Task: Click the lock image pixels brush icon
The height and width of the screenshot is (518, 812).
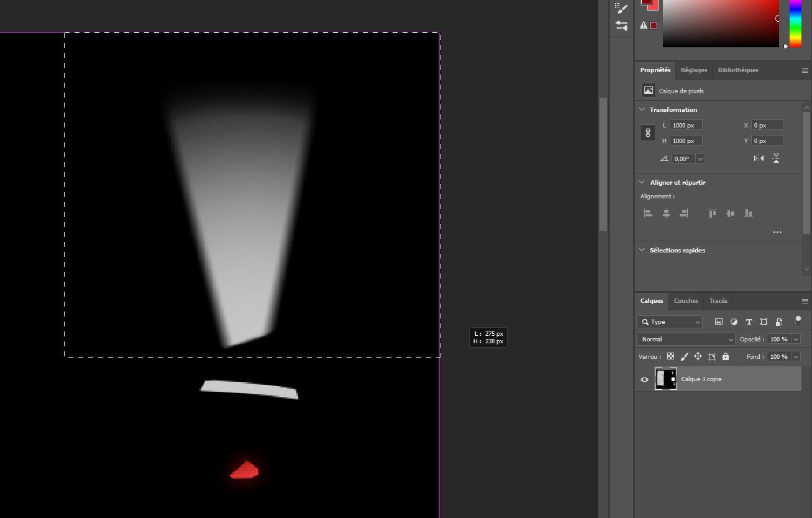Action: pos(684,357)
